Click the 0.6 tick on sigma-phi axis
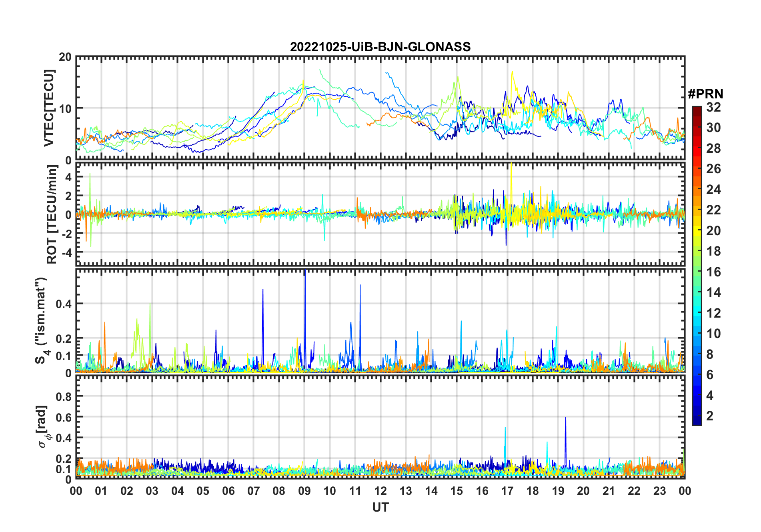The image size is (761, 532). [x=64, y=417]
